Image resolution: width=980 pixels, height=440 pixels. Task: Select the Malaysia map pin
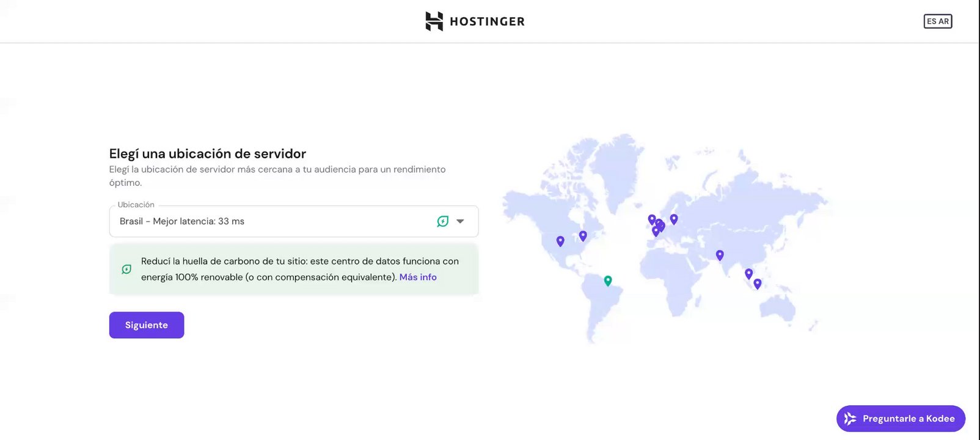[749, 273]
